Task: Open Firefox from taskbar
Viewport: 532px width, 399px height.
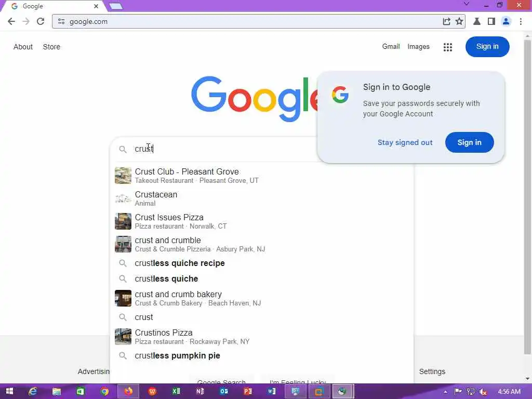Action: [x=128, y=391]
